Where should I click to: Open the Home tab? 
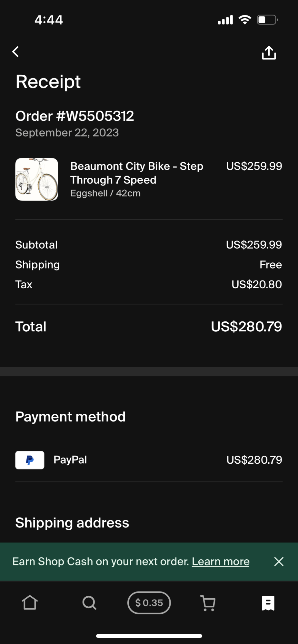pos(30,602)
